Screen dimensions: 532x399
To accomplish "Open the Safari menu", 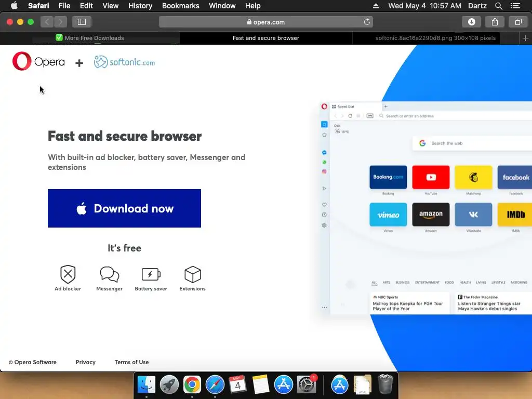I will [x=38, y=6].
